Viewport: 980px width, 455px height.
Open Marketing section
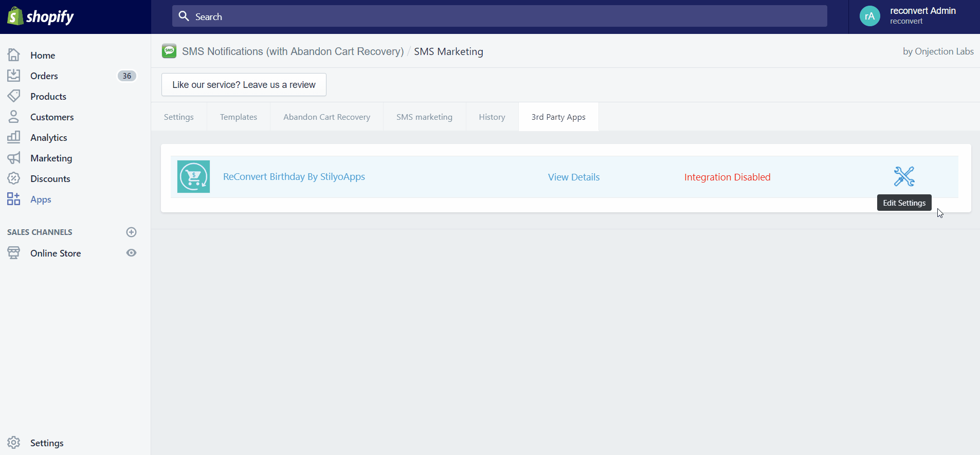51,158
